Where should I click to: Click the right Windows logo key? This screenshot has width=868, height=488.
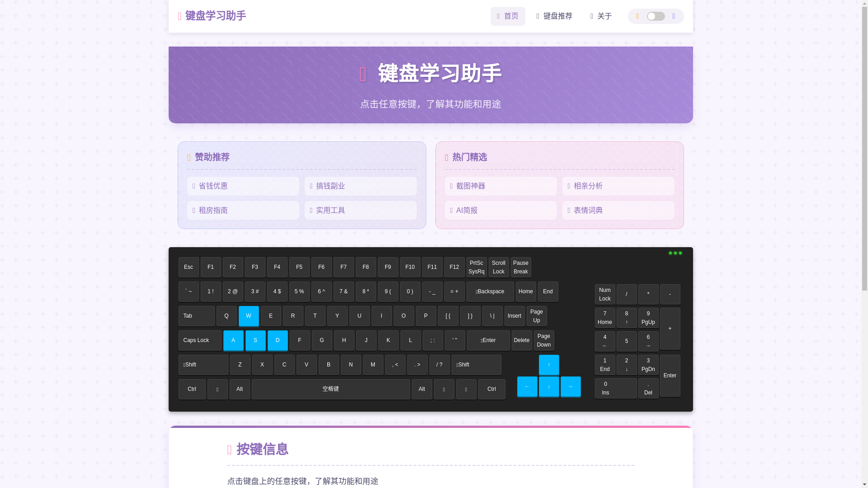[x=444, y=389]
